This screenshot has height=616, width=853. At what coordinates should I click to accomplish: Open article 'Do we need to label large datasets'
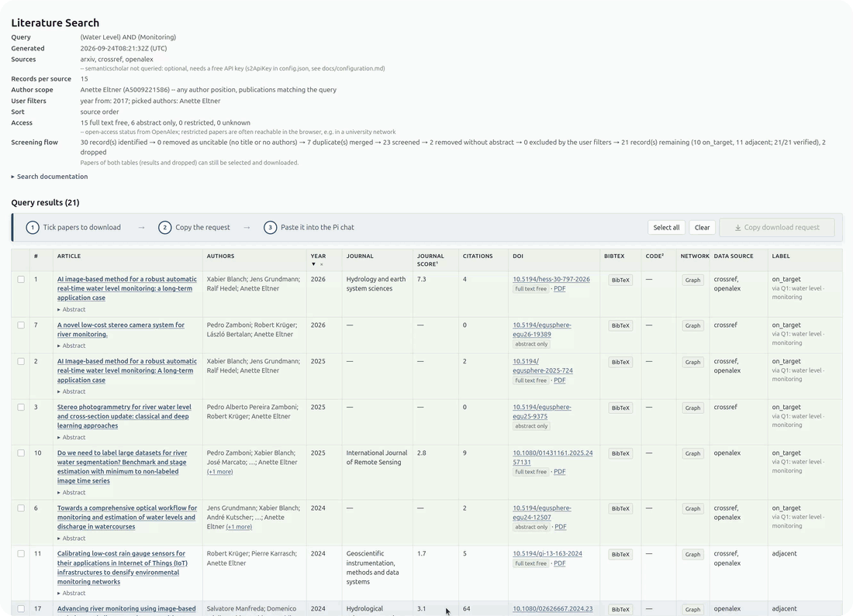pos(122,467)
